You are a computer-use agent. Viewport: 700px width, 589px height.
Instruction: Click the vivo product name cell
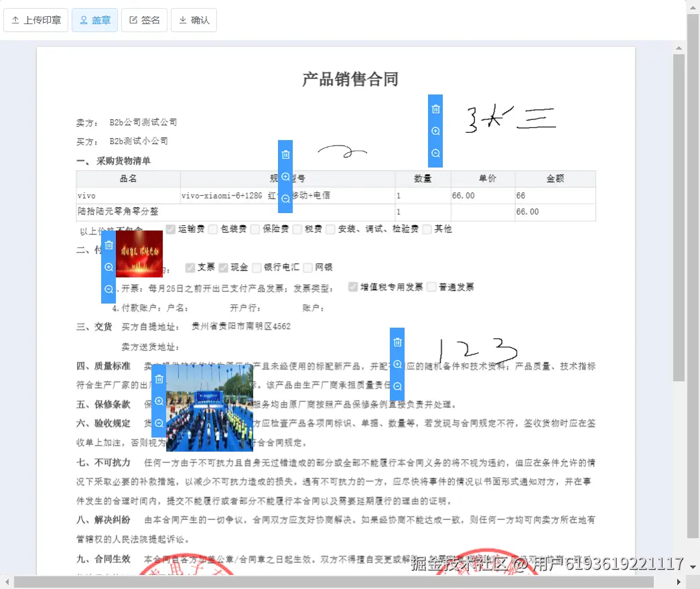[128, 196]
